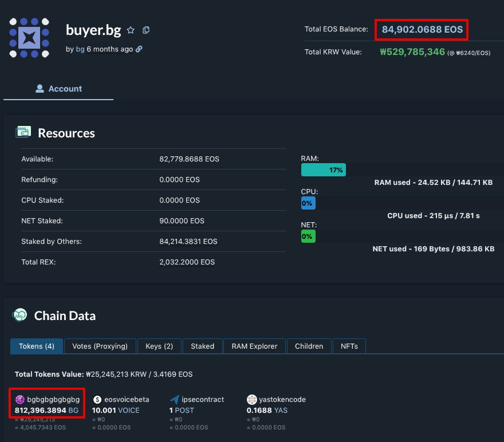
Task: Click the Resources wallet icon
Action: (23, 132)
